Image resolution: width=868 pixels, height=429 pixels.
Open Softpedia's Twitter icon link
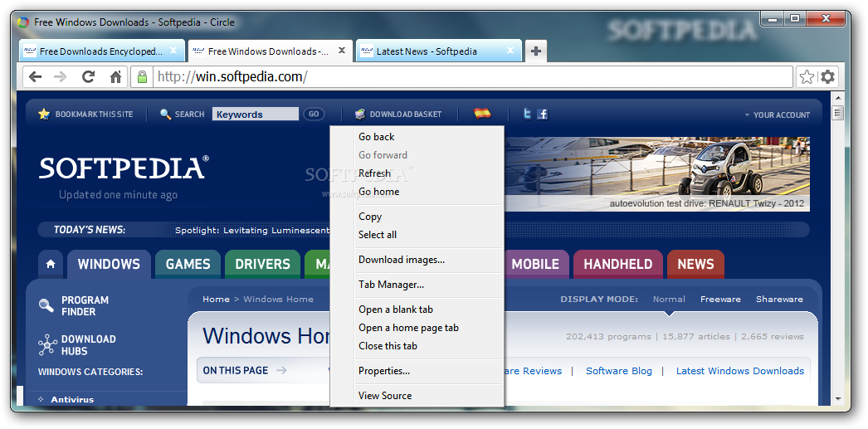pyautogui.click(x=527, y=114)
